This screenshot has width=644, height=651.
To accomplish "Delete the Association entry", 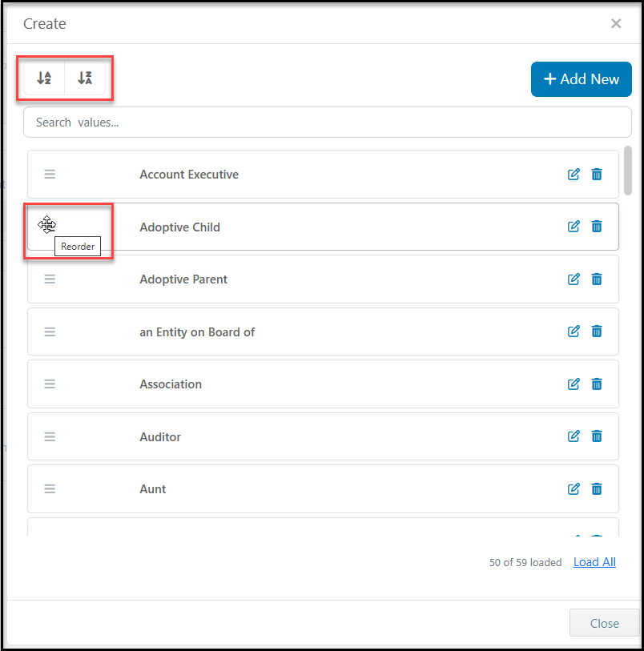I will [597, 384].
